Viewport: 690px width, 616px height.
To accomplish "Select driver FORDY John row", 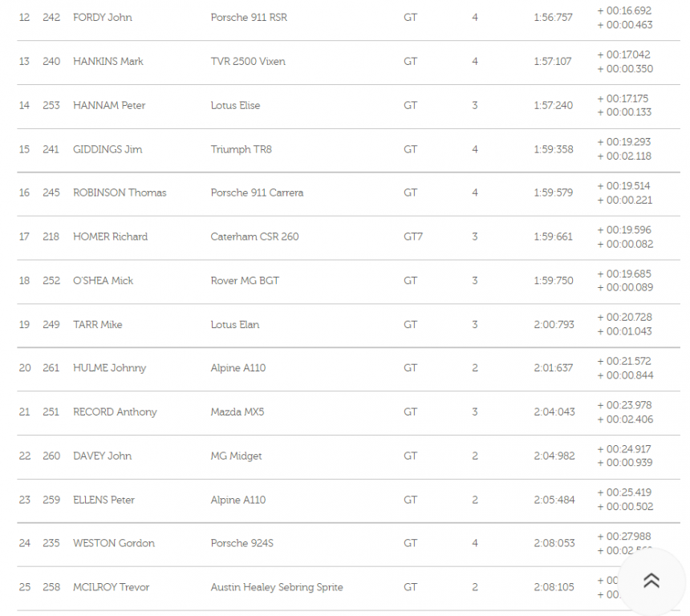I will point(103,18).
